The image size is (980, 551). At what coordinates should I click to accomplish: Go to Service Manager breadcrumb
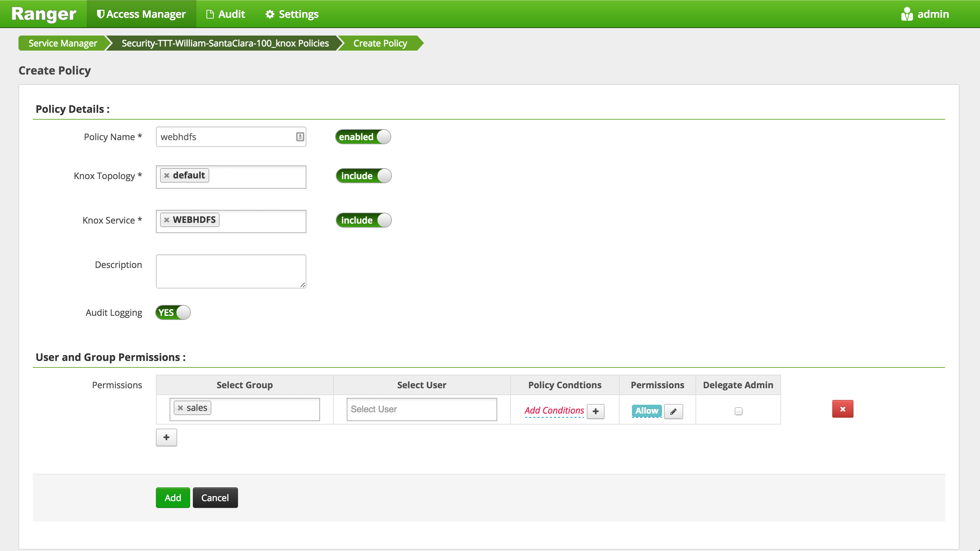pyautogui.click(x=63, y=43)
